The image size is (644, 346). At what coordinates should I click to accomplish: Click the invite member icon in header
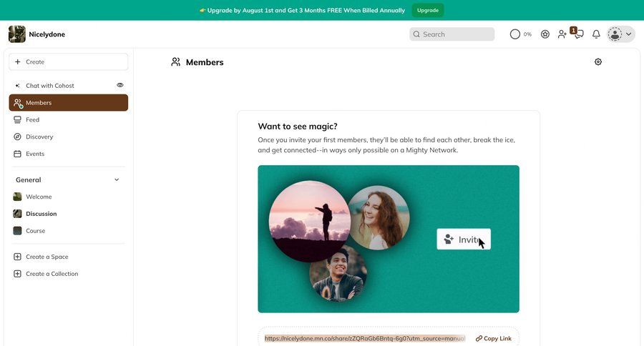pyautogui.click(x=562, y=34)
